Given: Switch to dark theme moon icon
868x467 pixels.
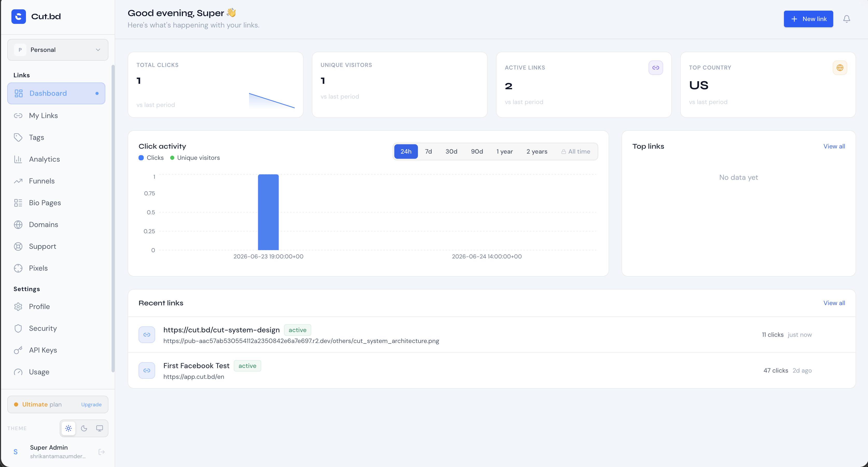Looking at the screenshot, I should click(84, 428).
